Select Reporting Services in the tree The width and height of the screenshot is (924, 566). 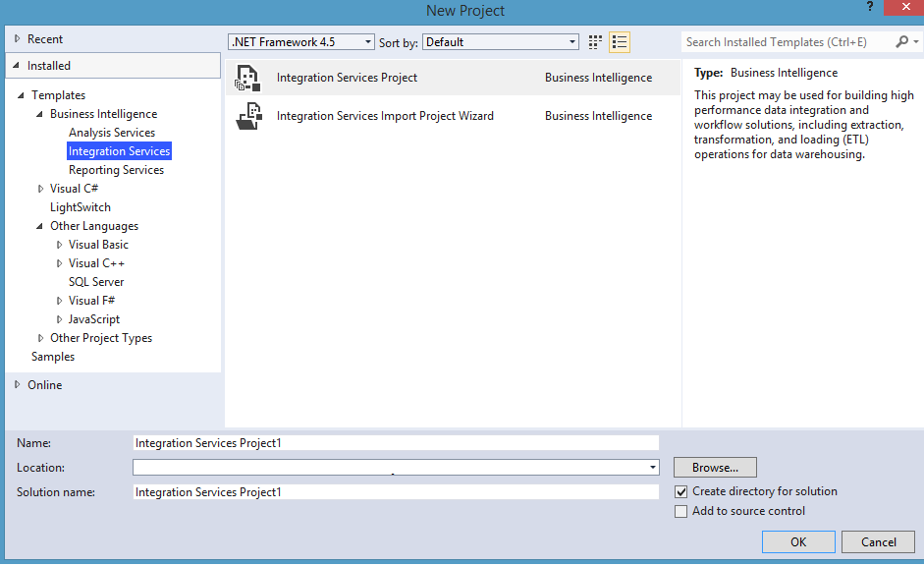(x=116, y=170)
